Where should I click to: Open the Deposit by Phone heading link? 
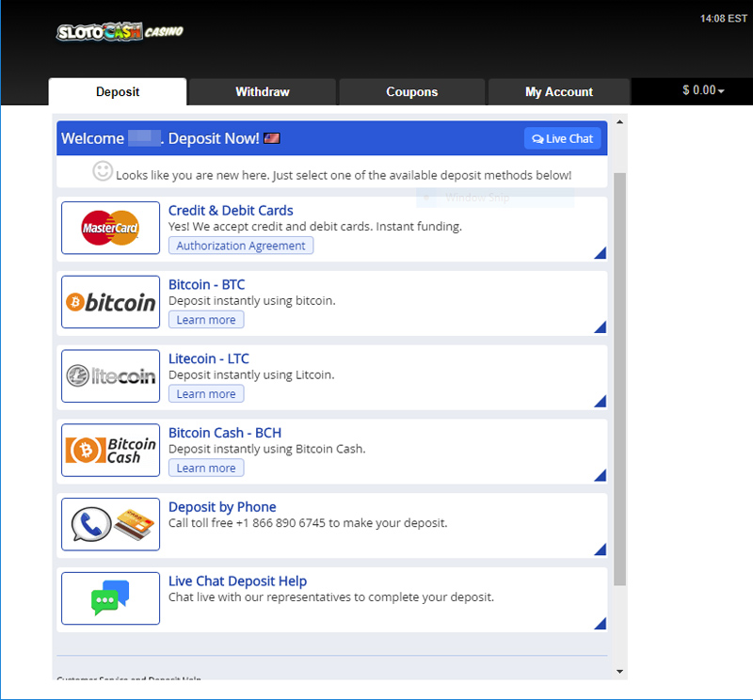(222, 506)
